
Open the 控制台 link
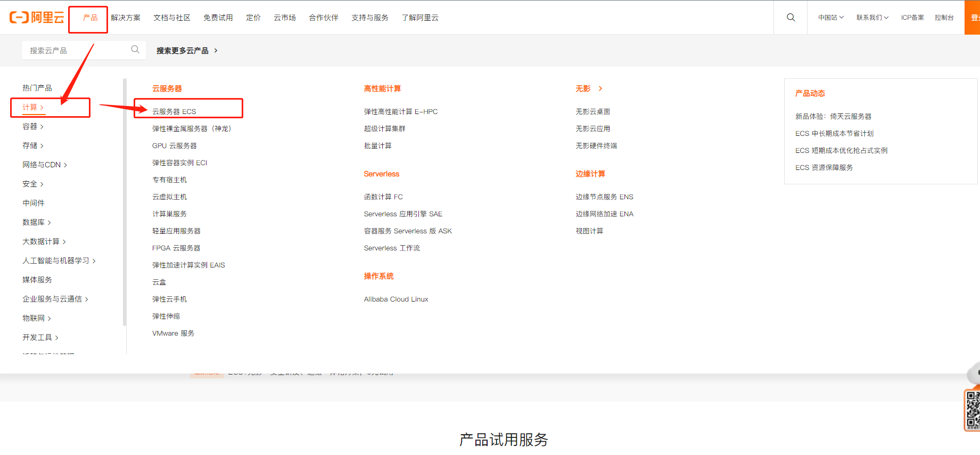point(944,18)
